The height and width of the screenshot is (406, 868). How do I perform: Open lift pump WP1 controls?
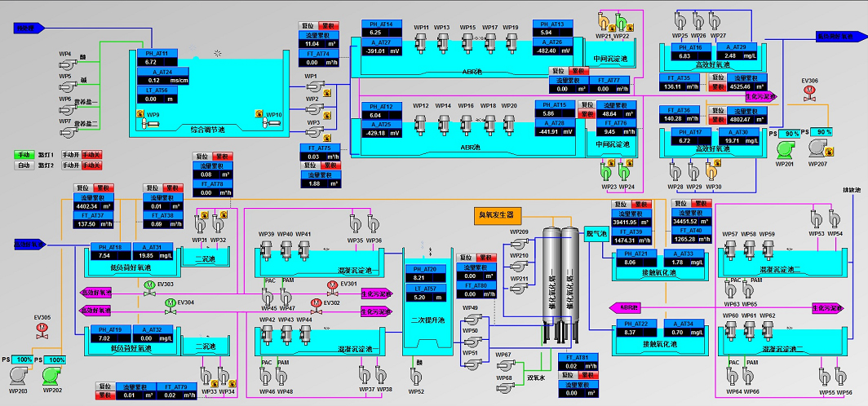pyautogui.click(x=315, y=86)
